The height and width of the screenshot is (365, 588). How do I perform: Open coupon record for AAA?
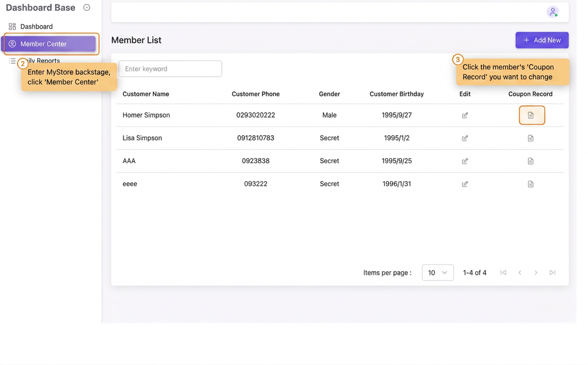point(531,161)
